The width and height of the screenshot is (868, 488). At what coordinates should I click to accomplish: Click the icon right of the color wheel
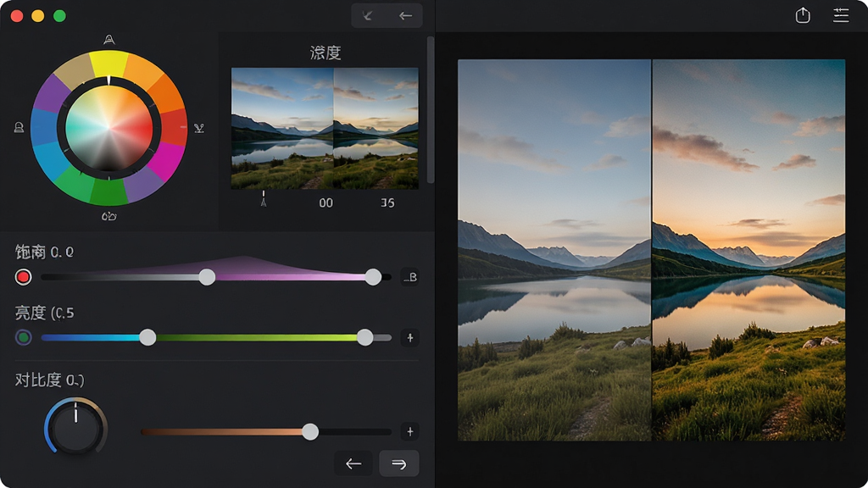(199, 129)
